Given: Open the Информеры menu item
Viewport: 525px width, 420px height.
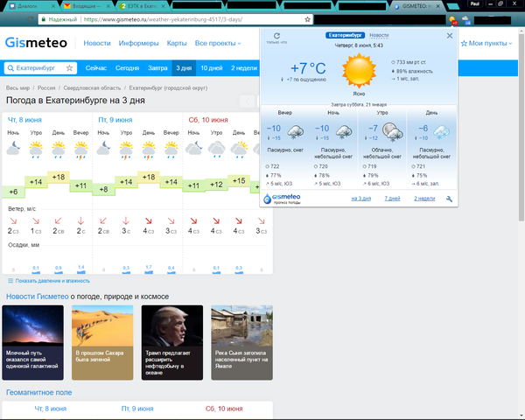Looking at the screenshot, I should [x=138, y=43].
